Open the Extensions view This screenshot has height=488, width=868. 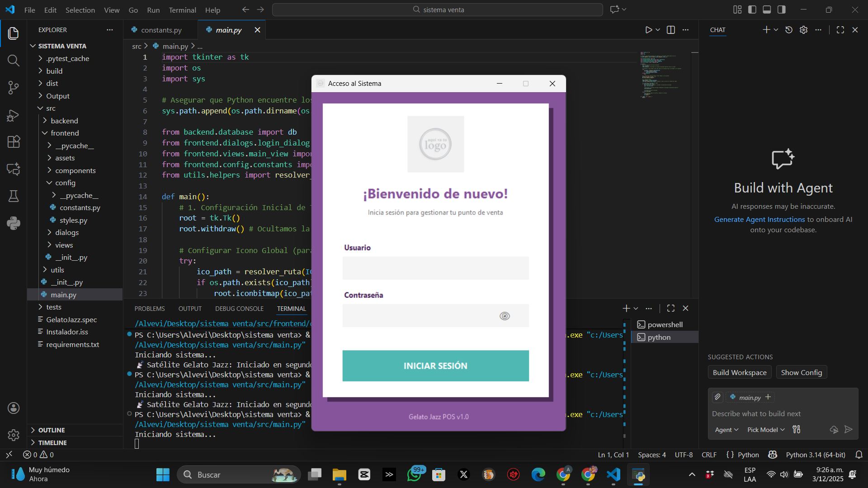tap(13, 142)
